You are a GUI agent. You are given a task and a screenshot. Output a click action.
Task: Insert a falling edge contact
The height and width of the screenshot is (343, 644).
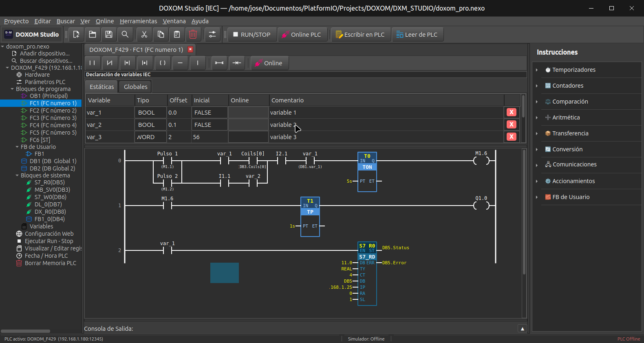tap(145, 63)
